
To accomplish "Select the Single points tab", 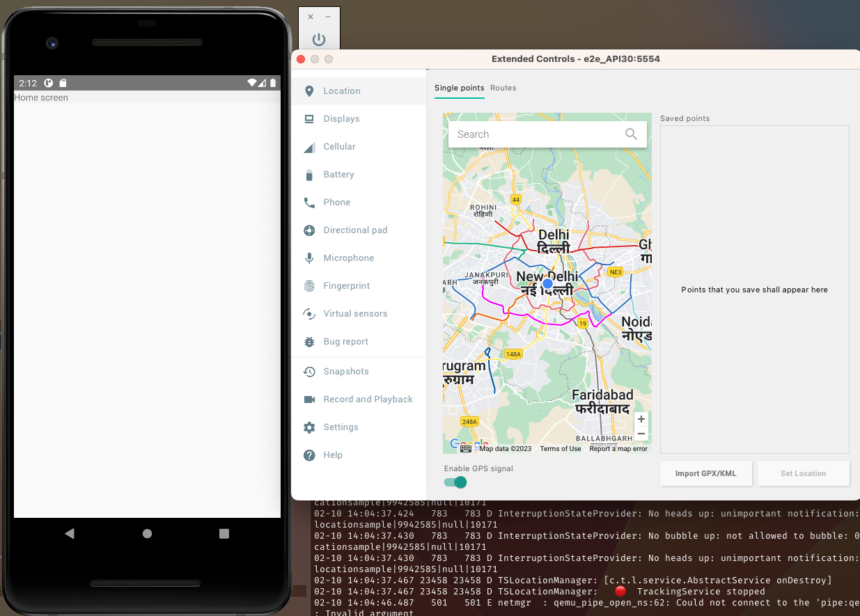I will pos(459,88).
